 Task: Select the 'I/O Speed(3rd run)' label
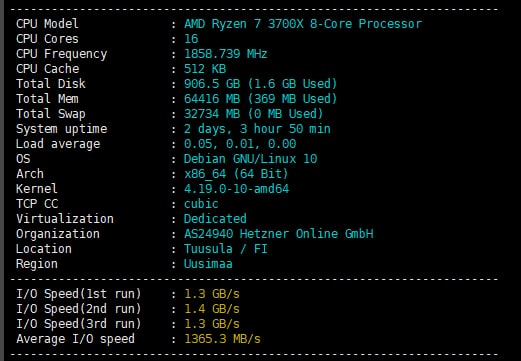click(79, 324)
